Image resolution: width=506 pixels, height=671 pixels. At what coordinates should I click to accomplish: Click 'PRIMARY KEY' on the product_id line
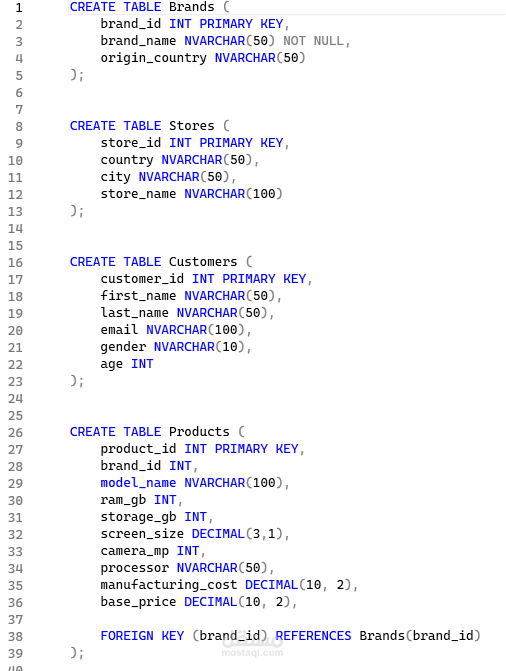pyautogui.click(x=256, y=449)
